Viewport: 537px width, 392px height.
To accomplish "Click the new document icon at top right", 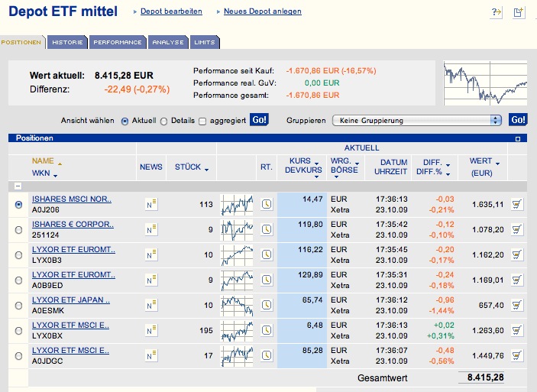I will (519, 13).
